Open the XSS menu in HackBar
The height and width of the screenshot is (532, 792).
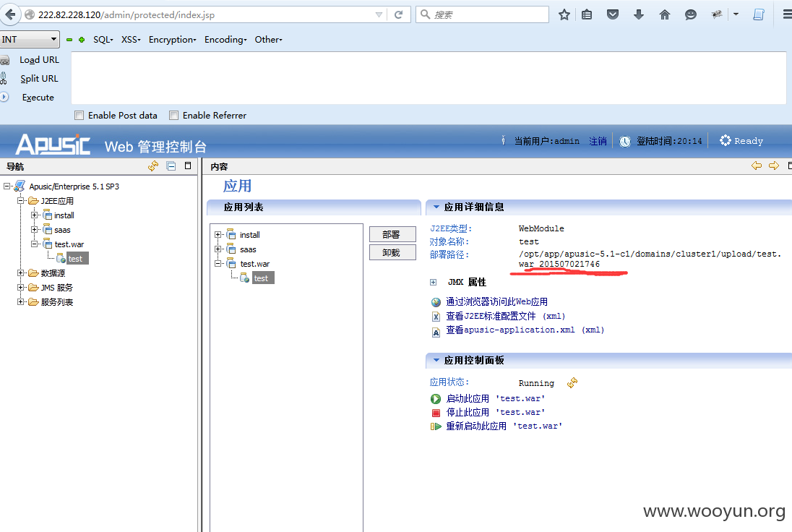pyautogui.click(x=131, y=40)
